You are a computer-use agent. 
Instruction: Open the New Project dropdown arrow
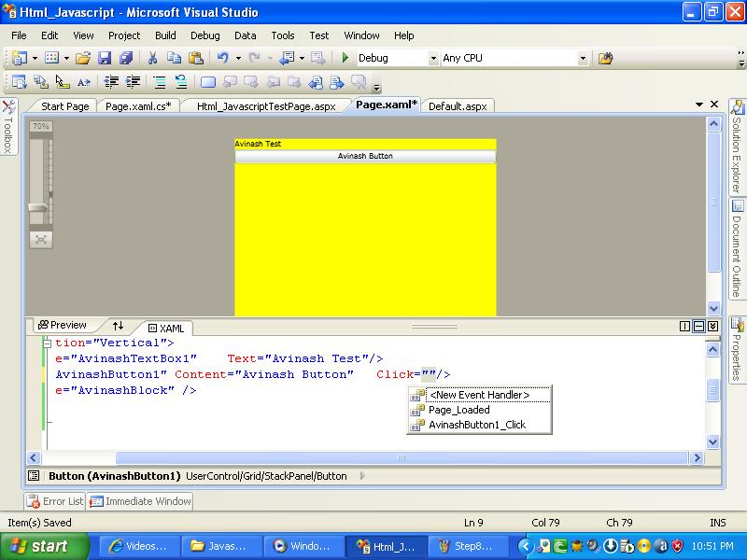[35, 58]
